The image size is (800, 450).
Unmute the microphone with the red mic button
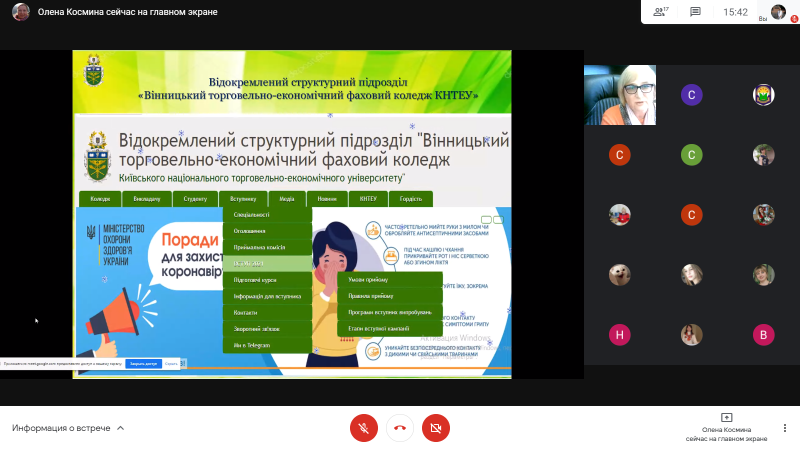click(364, 428)
